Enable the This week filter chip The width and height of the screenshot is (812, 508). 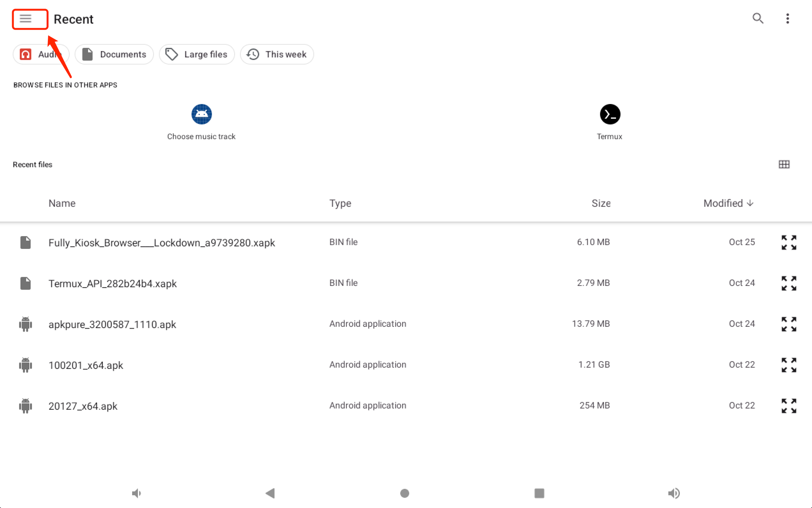(x=277, y=54)
